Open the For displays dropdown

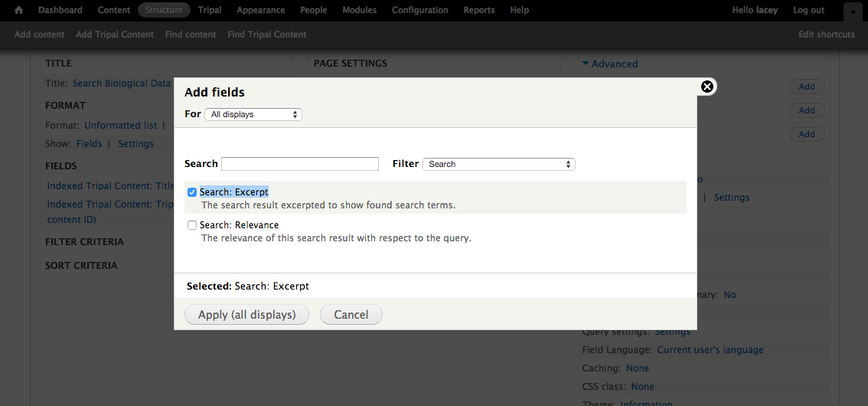click(253, 114)
